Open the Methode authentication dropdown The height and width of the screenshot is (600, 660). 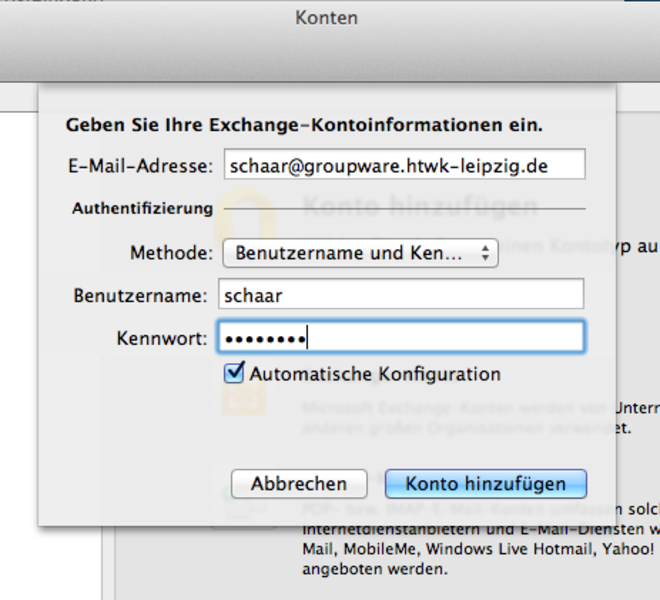pos(360,253)
